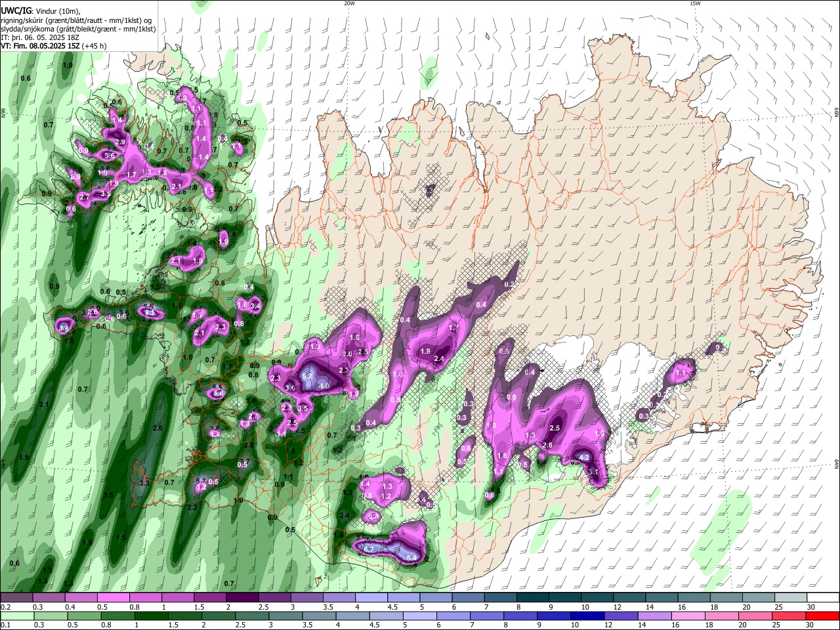
Task: Click the '2.9' value in the Westfjords
Action: click(120, 142)
